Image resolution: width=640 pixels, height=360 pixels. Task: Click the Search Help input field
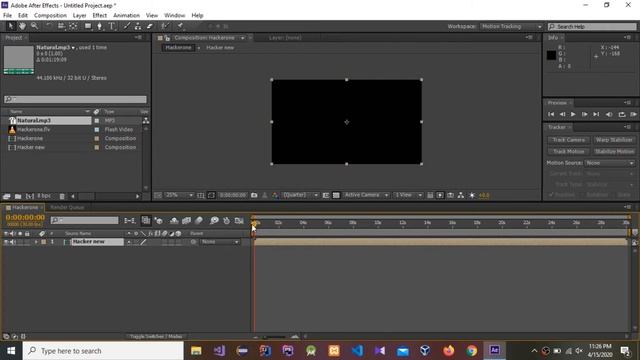(592, 27)
